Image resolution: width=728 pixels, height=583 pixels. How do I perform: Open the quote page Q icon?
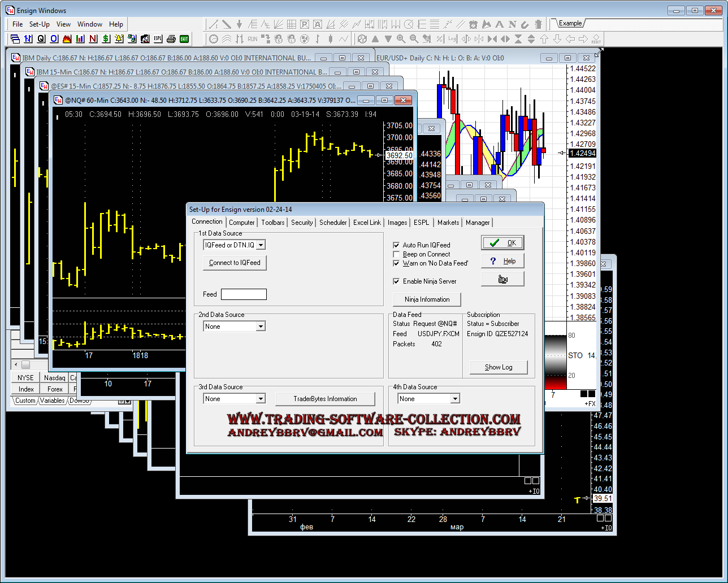coord(41,39)
